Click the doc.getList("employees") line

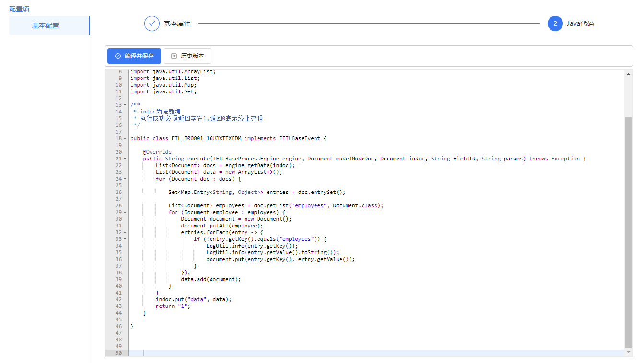click(276, 205)
